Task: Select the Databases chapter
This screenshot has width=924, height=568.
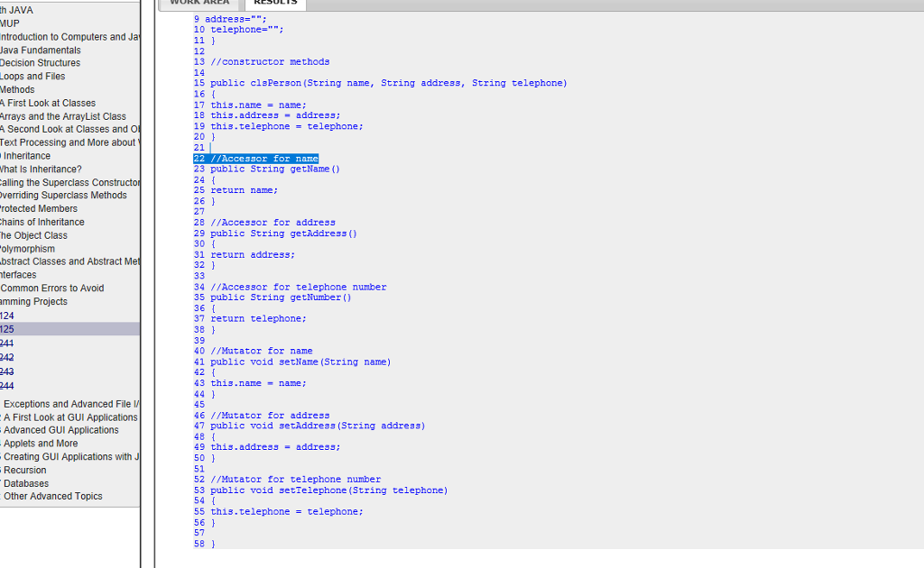Action: tap(26, 483)
